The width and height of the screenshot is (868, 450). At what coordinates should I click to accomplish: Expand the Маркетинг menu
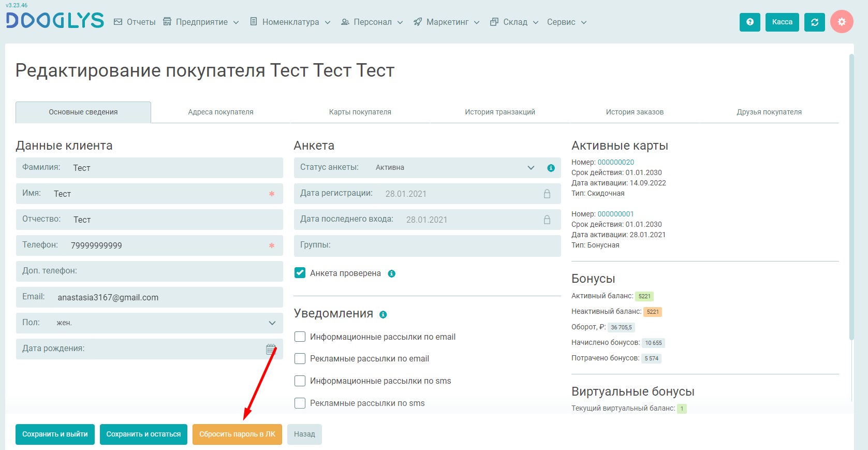(x=447, y=22)
